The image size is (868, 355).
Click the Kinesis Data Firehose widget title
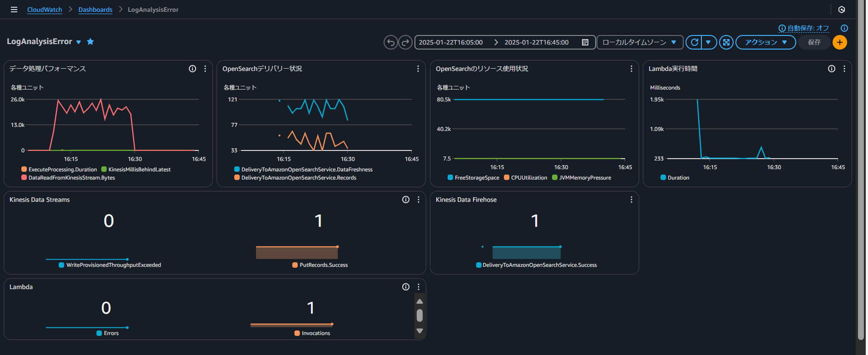pos(466,200)
